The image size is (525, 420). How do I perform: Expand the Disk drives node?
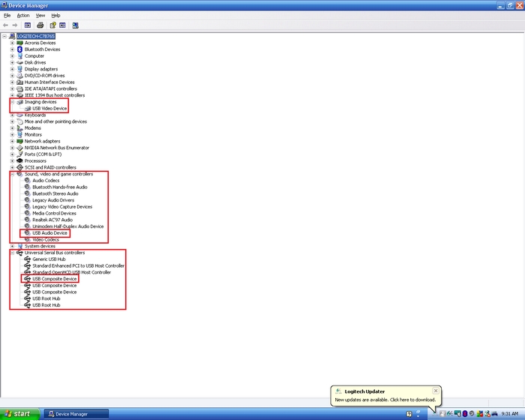point(12,63)
